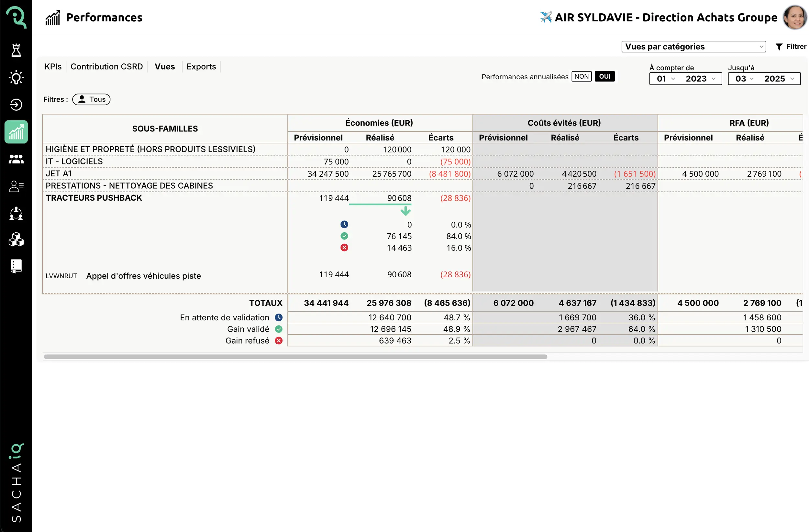
Task: Switch to the Exports tab
Action: (x=201, y=67)
